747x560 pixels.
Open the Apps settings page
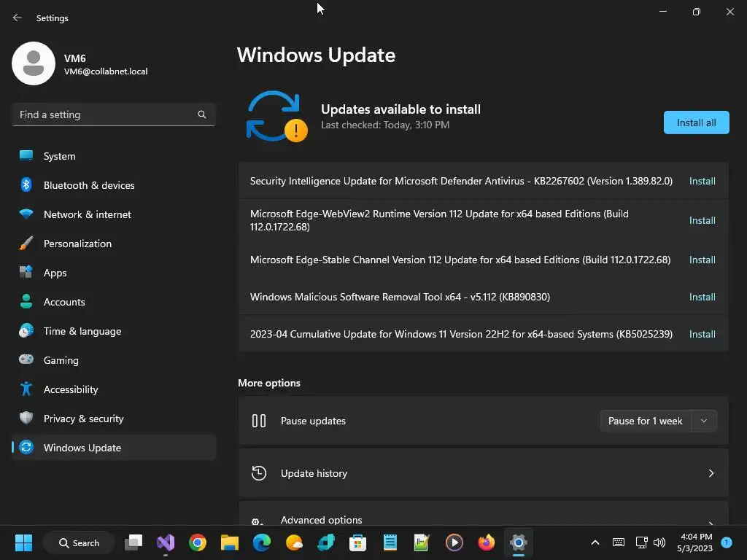(113, 273)
